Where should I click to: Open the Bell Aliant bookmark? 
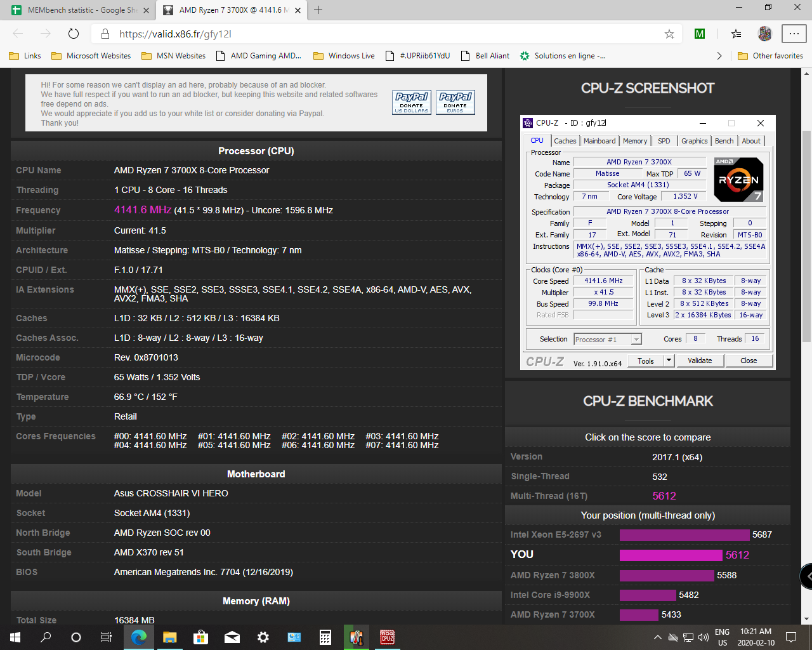(x=485, y=56)
